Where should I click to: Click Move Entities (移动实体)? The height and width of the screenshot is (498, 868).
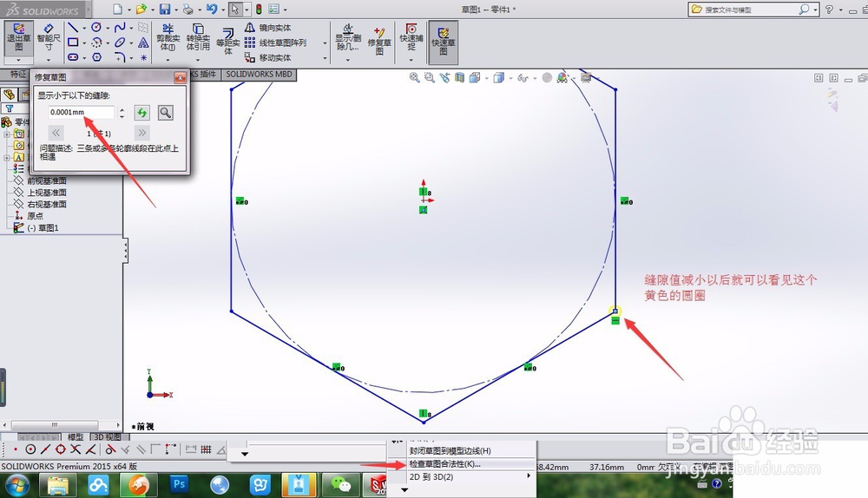268,57
